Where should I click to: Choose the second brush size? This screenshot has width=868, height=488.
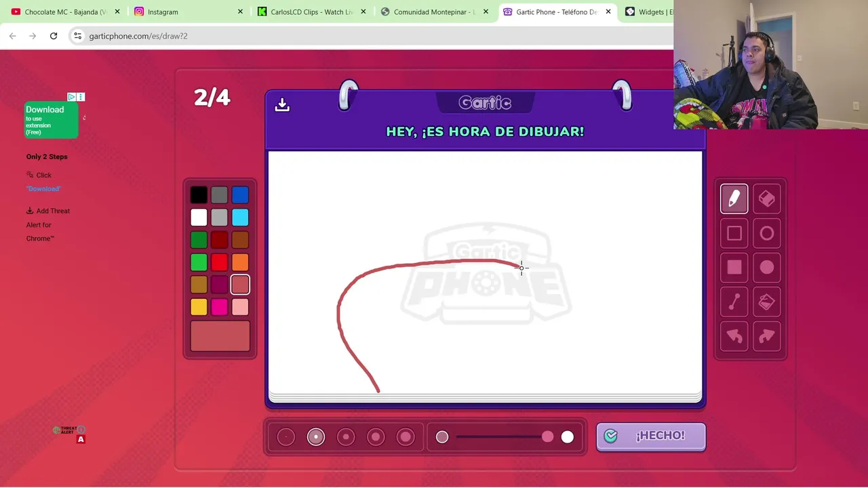[316, 437]
